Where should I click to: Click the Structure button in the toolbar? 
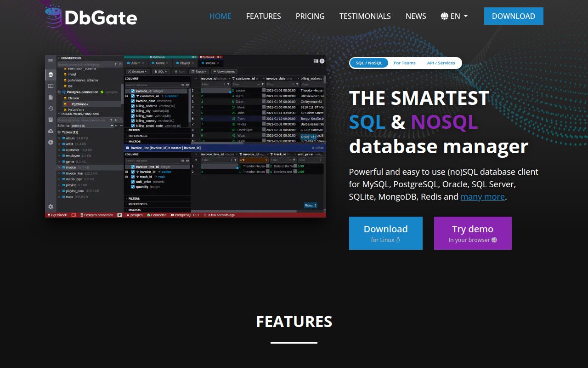click(x=138, y=72)
